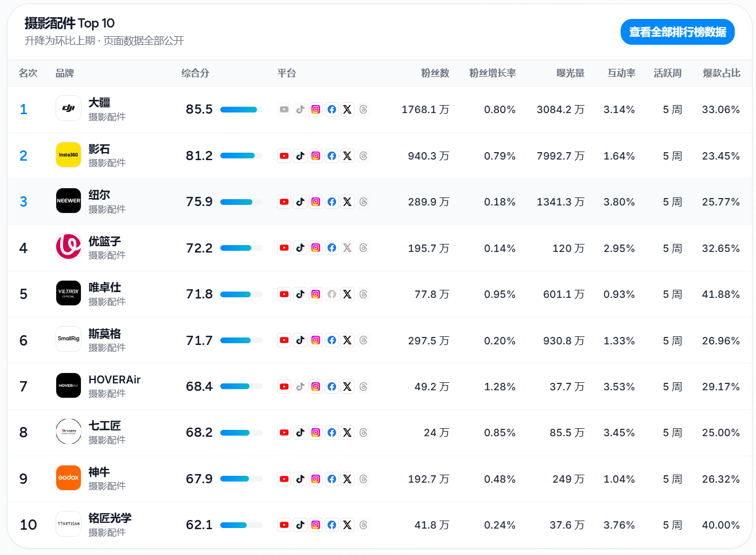Screen dimensions: 756x555
Task: Open 纽尔 X platform icon
Action: (348, 202)
